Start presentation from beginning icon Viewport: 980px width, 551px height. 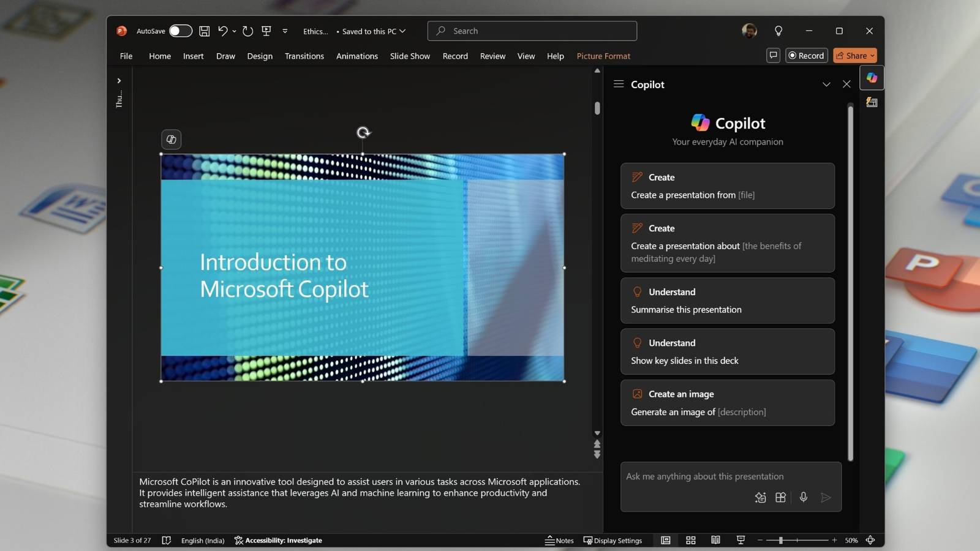266,31
